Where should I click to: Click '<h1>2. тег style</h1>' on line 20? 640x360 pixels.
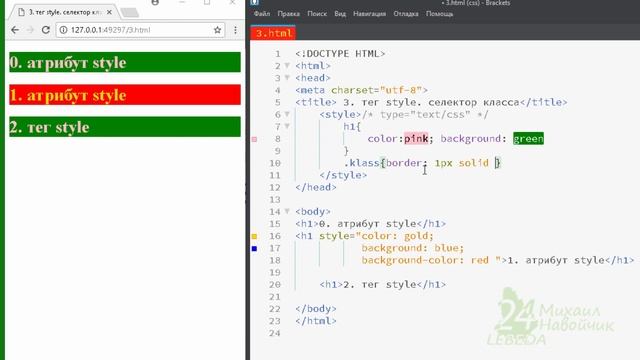(x=382, y=284)
